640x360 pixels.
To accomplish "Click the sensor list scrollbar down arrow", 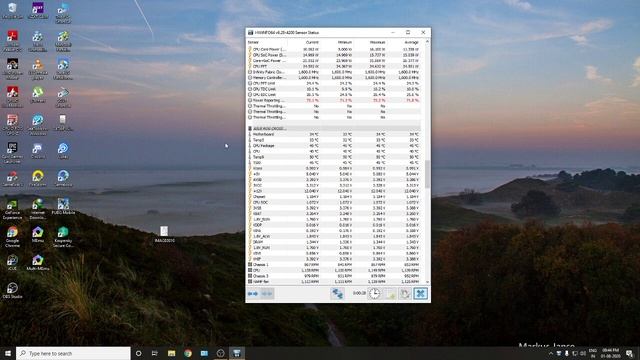I will click(427, 282).
